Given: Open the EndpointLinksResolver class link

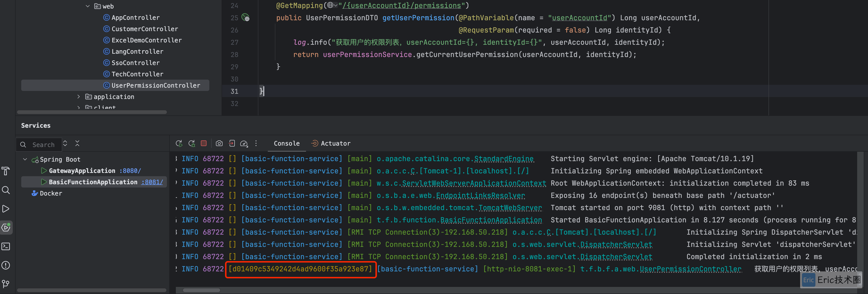Looking at the screenshot, I should coord(480,196).
